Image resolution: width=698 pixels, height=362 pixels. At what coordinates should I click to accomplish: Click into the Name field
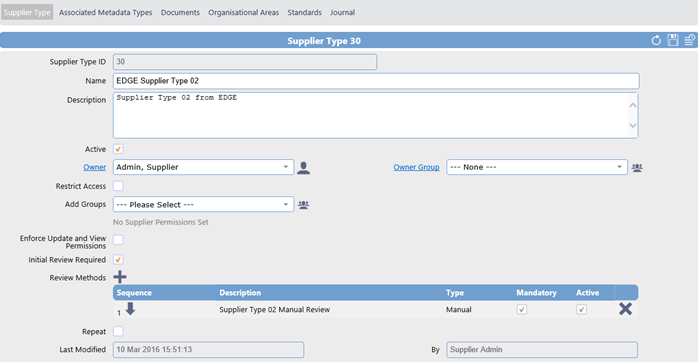[376, 81]
